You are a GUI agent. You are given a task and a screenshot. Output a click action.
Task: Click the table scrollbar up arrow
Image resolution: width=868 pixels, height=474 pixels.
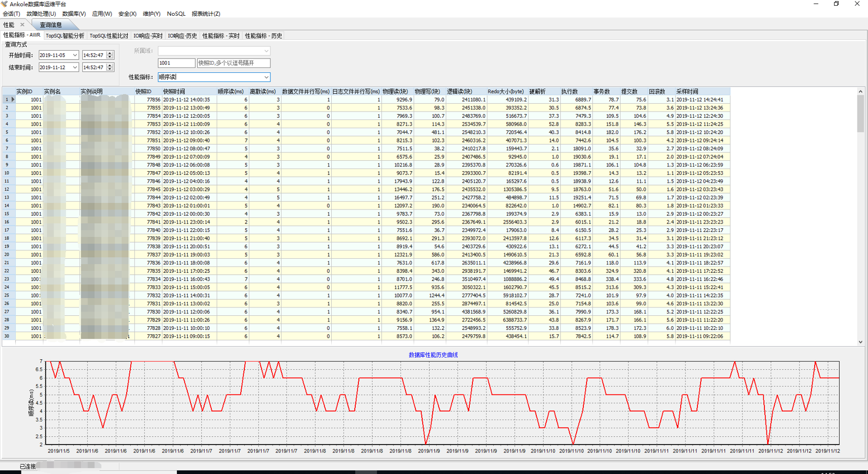[861, 91]
